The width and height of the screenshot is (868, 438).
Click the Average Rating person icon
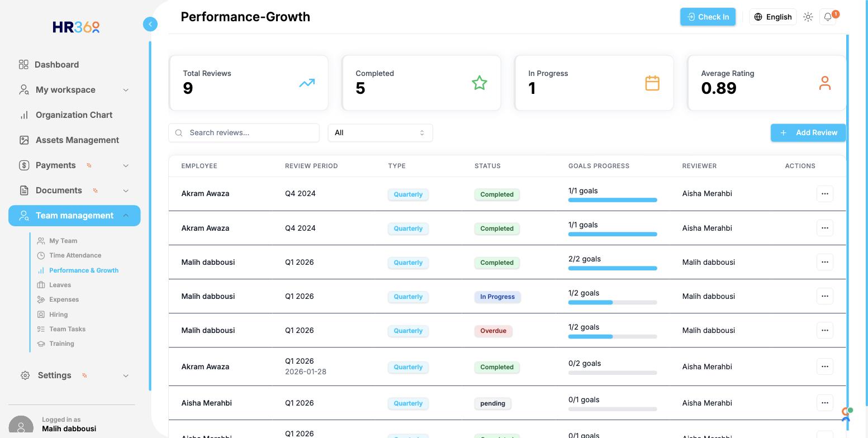(x=825, y=83)
